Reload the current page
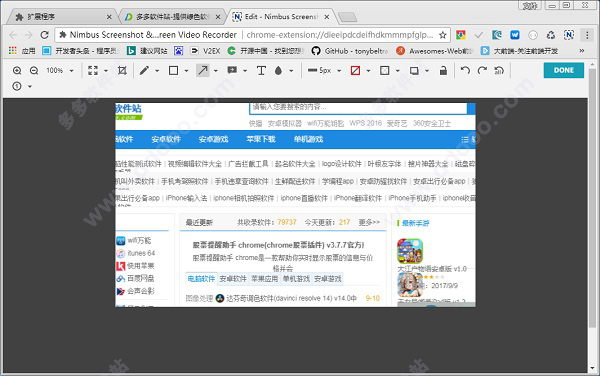This screenshot has width=600, height=376. [45, 35]
